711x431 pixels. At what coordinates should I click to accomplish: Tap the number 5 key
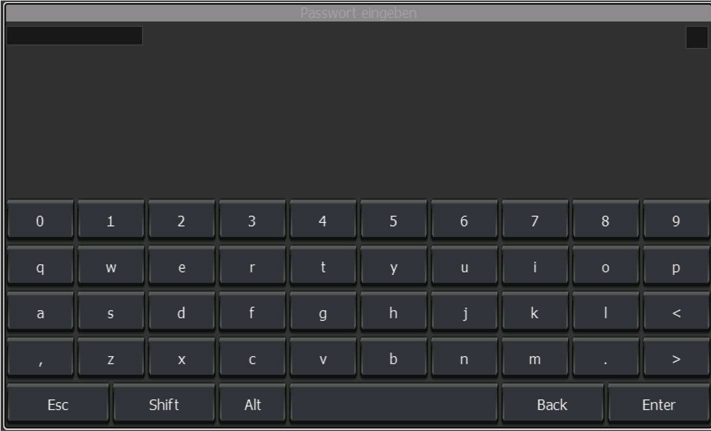coord(394,220)
